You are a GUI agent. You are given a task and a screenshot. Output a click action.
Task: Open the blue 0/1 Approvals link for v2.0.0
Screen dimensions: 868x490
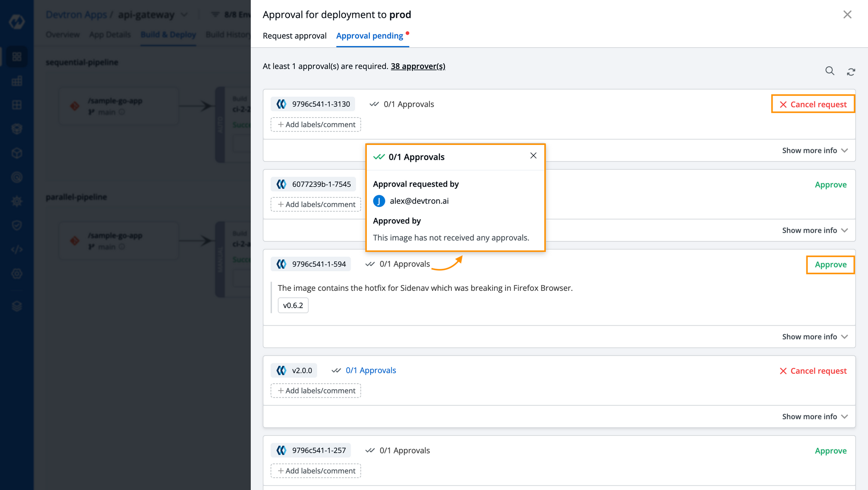coord(371,370)
